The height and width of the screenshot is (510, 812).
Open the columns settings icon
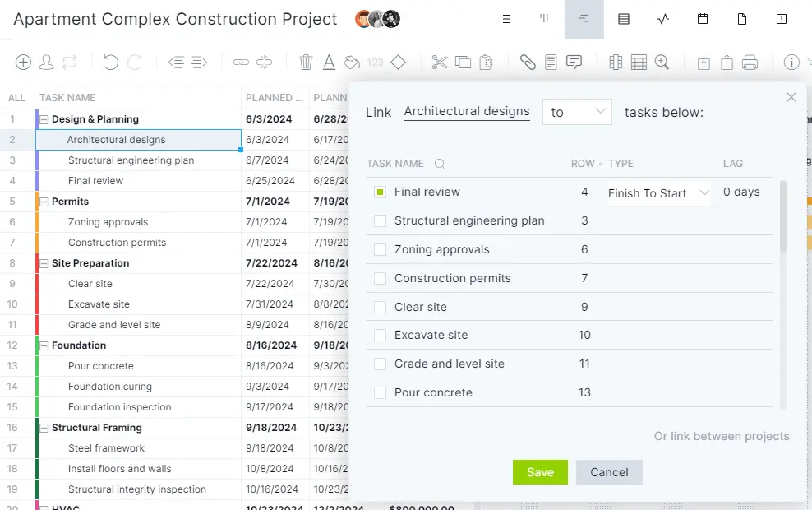coord(616,63)
